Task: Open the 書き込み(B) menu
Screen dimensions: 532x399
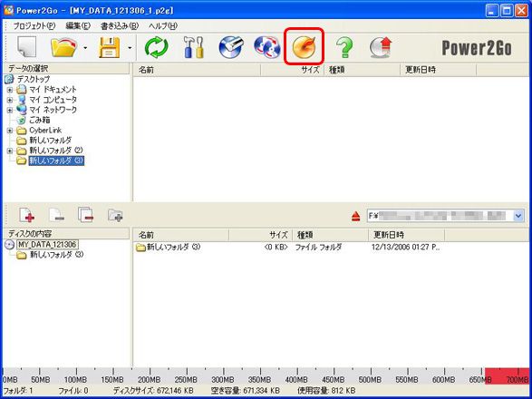Action: [x=120, y=25]
